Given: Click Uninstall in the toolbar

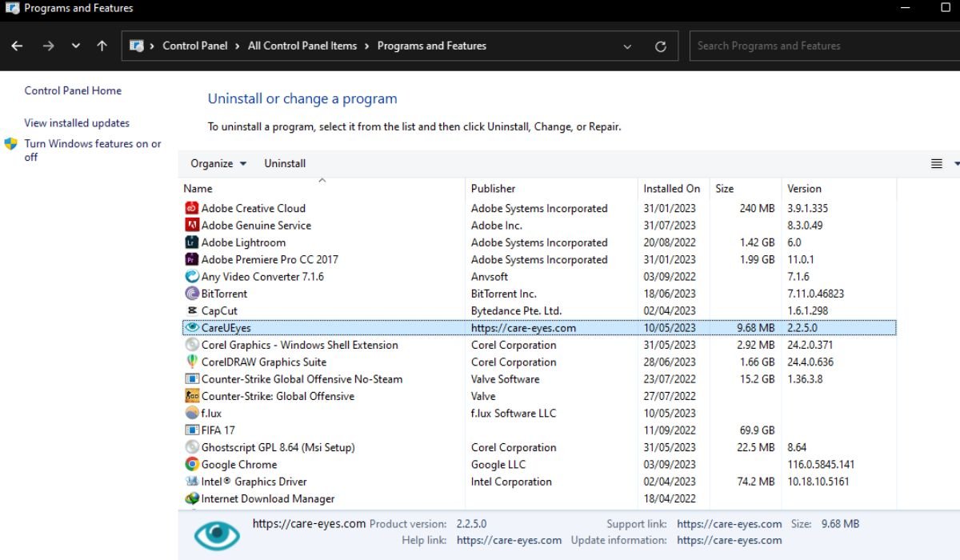Looking at the screenshot, I should click(285, 163).
